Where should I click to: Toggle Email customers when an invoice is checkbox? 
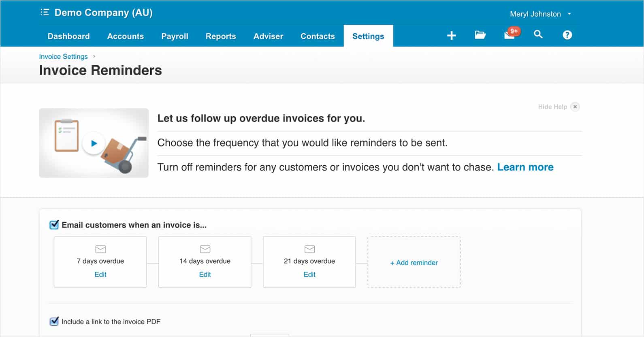point(54,225)
